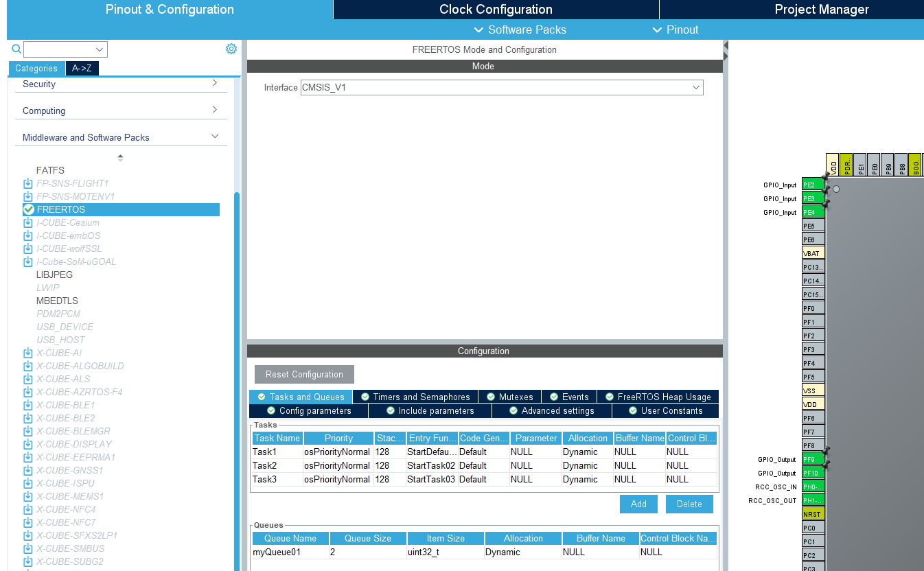Open Config parameters tab
Screen dimensions: 924x571
click(309, 410)
